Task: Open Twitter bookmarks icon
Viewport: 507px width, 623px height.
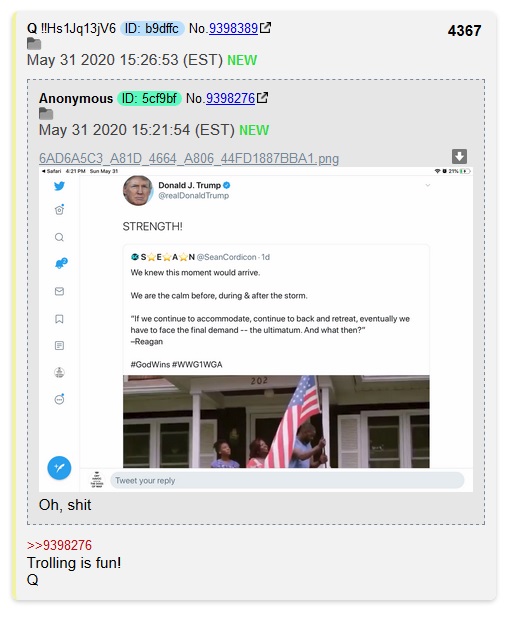Action: click(x=59, y=319)
